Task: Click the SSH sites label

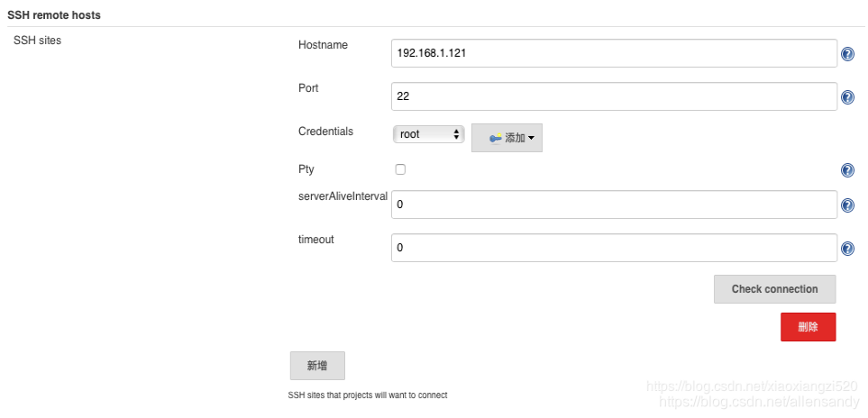Action: [x=37, y=40]
